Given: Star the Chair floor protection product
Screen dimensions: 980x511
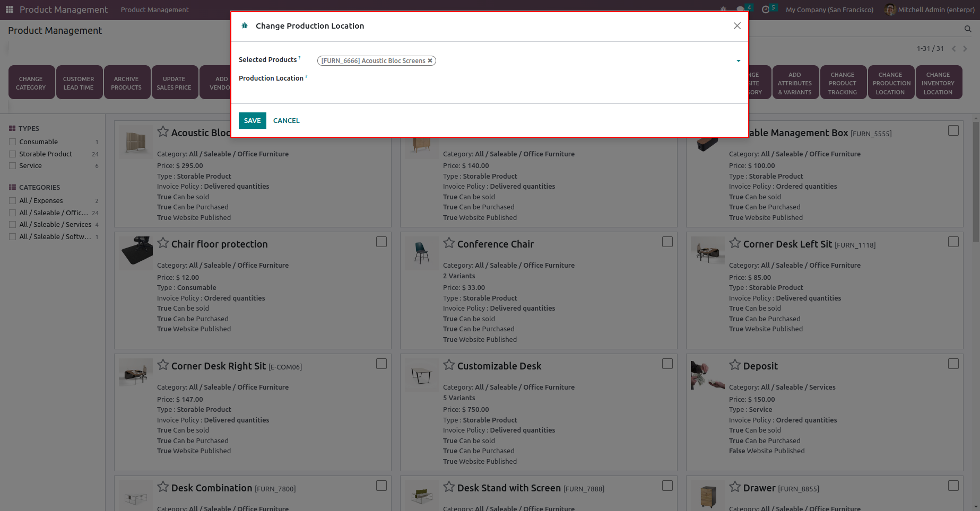Looking at the screenshot, I should 163,243.
